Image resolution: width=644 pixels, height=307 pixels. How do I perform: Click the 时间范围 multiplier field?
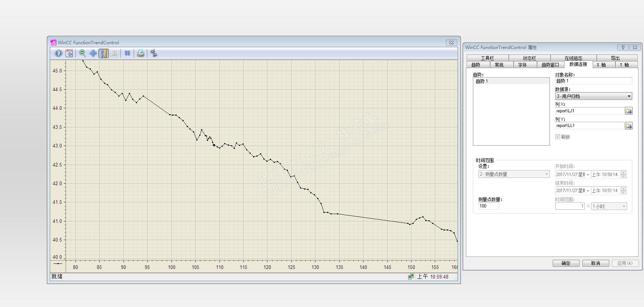[570, 206]
